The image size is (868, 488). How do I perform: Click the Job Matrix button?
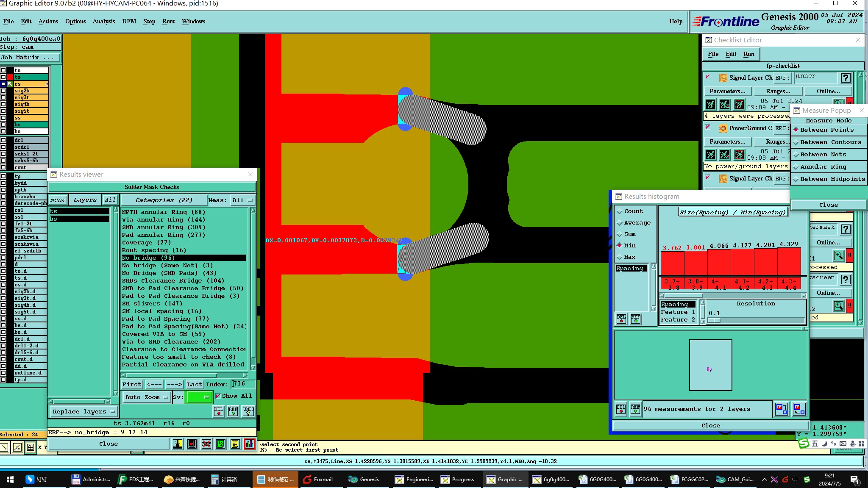(30, 58)
